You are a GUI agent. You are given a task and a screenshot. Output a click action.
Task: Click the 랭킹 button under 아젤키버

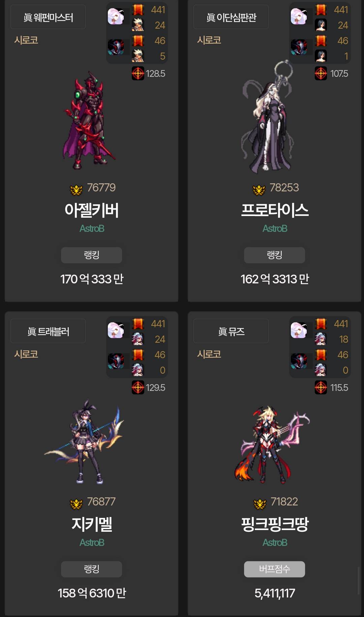tap(91, 255)
